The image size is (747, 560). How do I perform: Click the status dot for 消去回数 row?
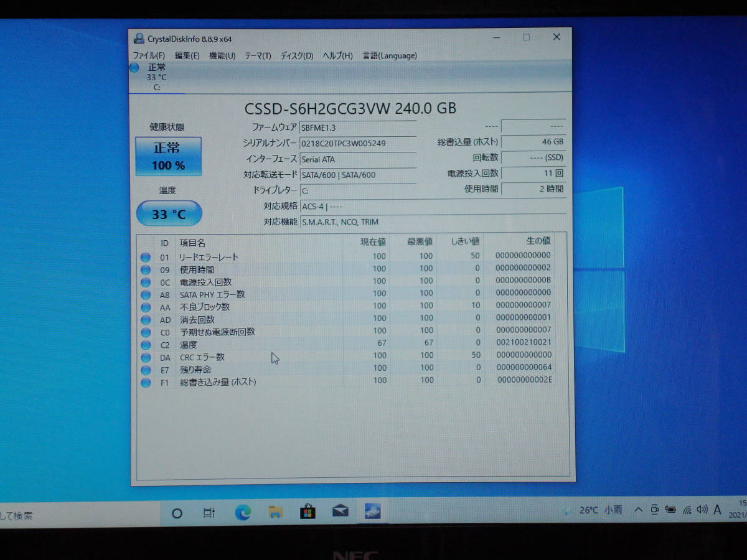(146, 319)
